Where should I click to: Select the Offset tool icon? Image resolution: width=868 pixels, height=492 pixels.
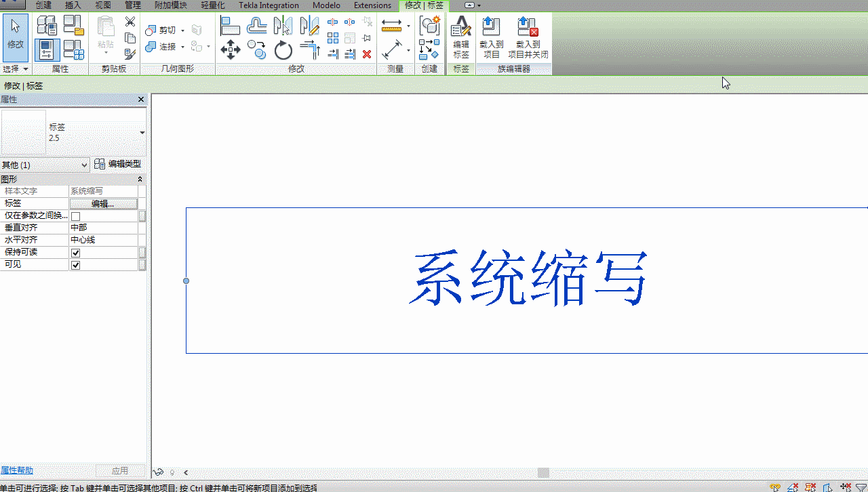257,26
